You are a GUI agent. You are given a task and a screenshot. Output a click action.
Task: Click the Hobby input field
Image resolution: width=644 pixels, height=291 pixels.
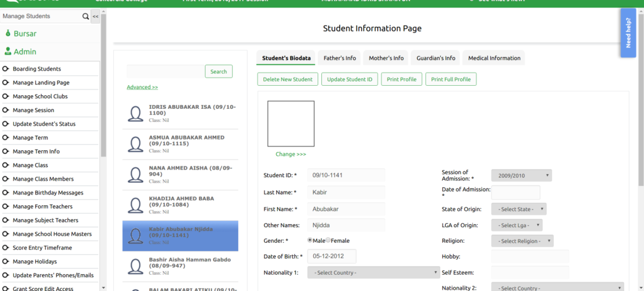pos(530,257)
